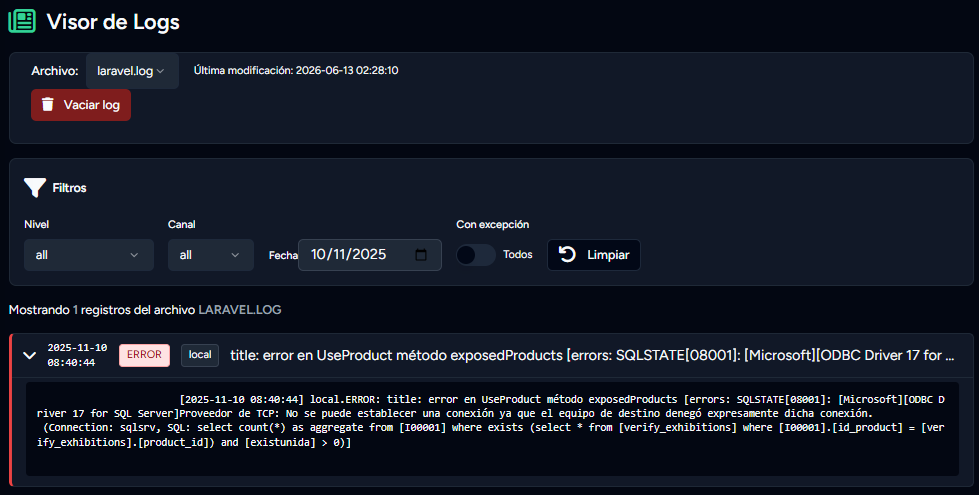Click the trash icon in Vaciar log
This screenshot has height=495, width=979.
47,104
